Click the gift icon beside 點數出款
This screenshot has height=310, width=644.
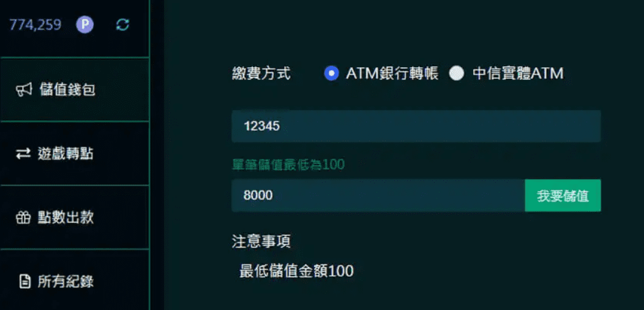click(x=23, y=218)
